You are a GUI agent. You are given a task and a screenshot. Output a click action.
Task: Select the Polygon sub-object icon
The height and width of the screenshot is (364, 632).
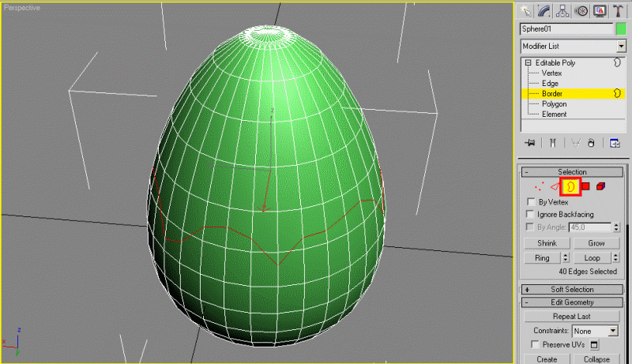click(585, 186)
